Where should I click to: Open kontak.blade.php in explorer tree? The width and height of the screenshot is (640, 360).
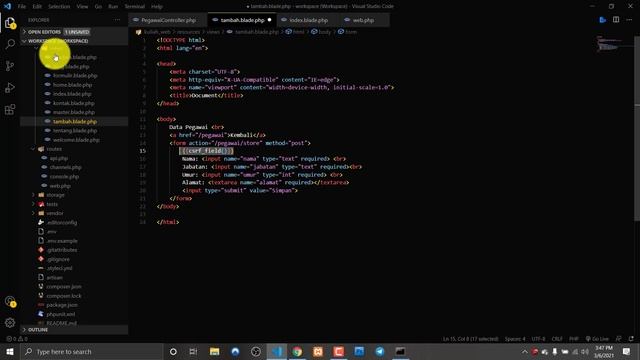73,103
